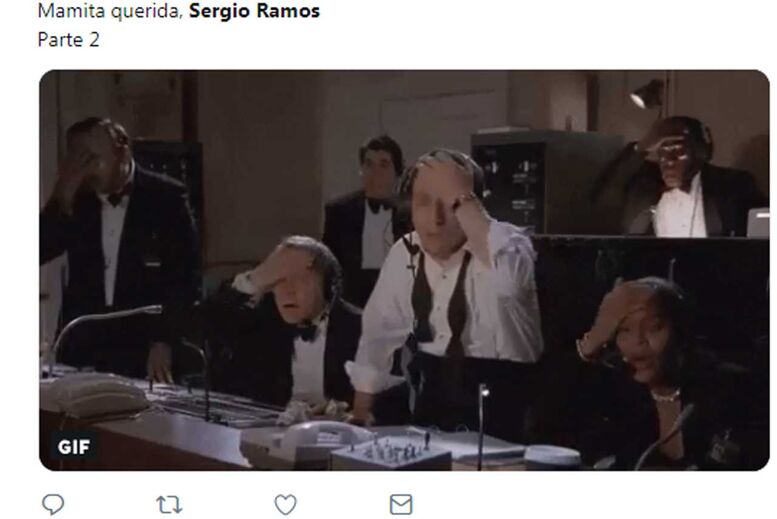Click the Parte 2 tweet line
777x519 pixels.
tap(68, 40)
